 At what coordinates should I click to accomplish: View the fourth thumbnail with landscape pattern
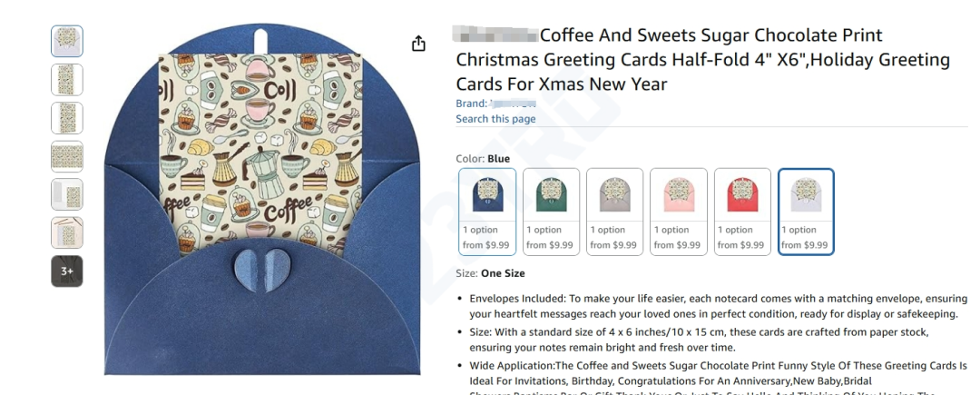pos(67,156)
